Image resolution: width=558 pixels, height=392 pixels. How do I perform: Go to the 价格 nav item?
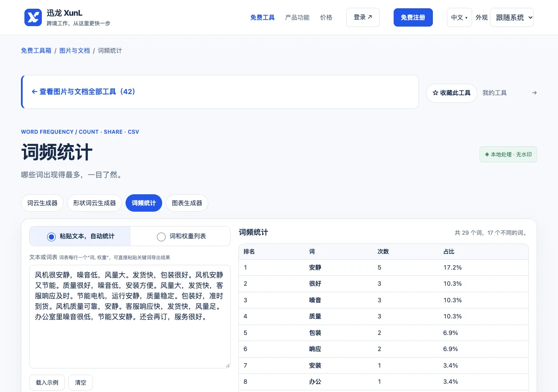(326, 17)
